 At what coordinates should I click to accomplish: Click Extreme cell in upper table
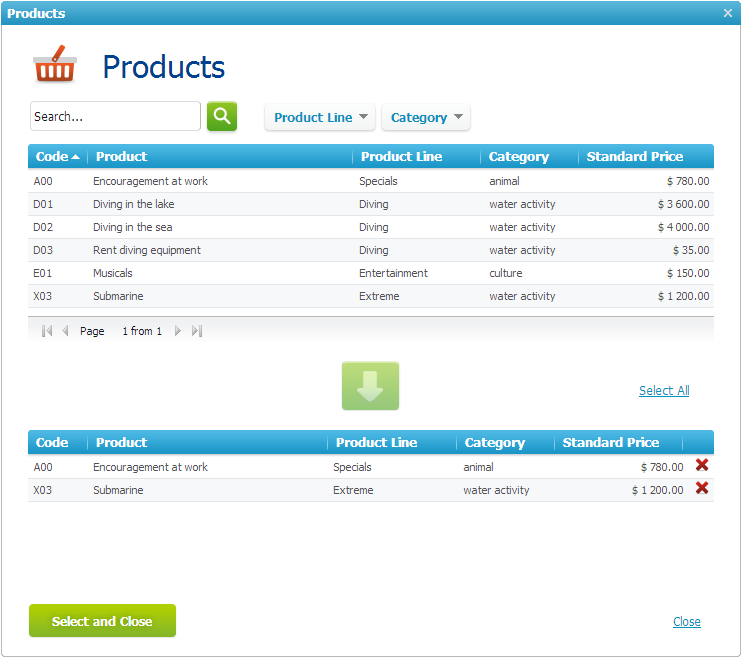click(x=379, y=296)
